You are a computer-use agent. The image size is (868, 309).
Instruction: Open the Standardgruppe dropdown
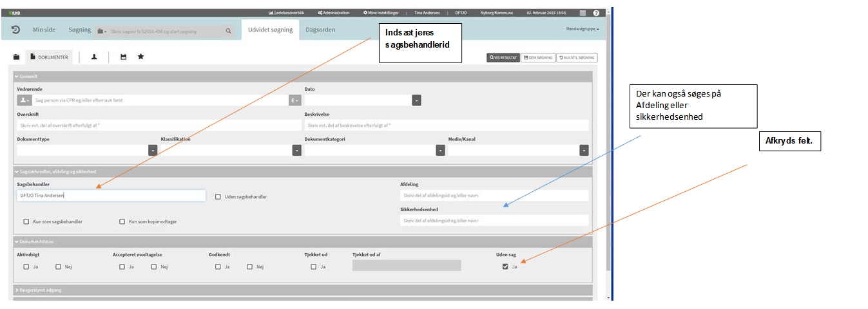582,30
